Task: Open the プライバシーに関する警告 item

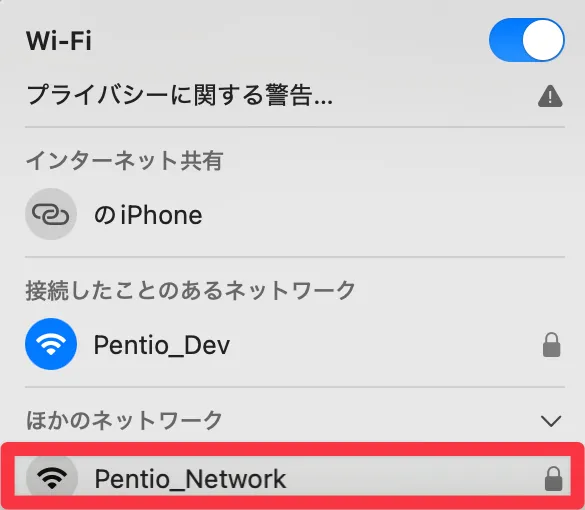Action: coord(295,96)
